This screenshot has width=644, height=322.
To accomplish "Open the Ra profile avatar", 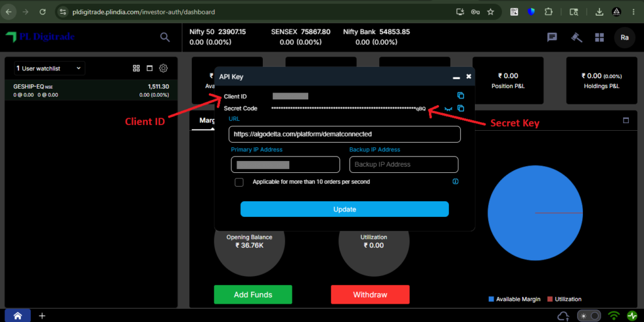I will (x=625, y=37).
